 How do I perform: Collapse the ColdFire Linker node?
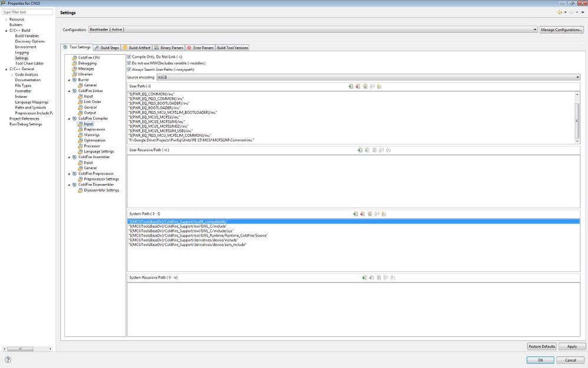click(69, 91)
